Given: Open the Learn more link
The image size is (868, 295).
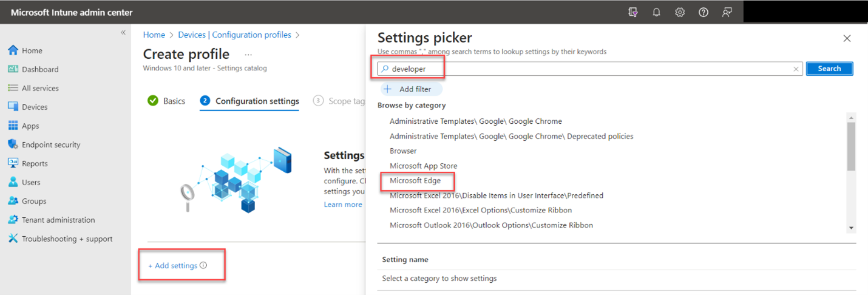Looking at the screenshot, I should [343, 205].
